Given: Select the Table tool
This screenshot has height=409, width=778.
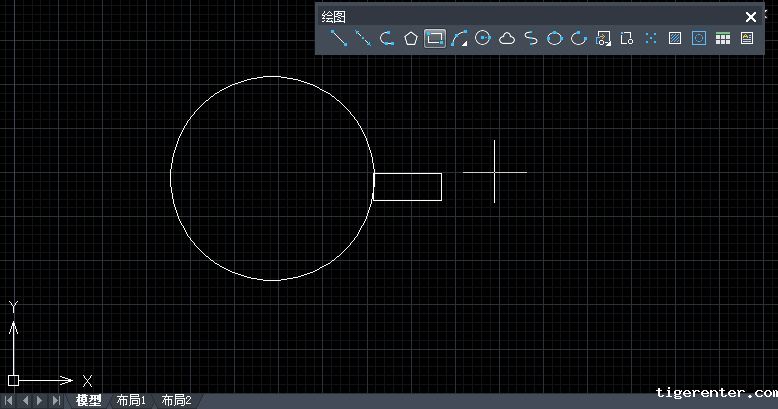Looking at the screenshot, I should [x=723, y=39].
